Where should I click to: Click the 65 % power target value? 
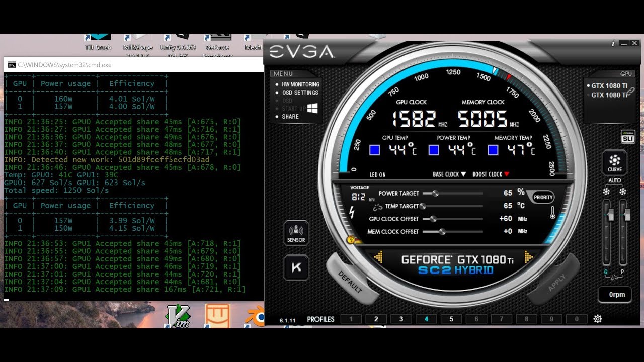(508, 193)
